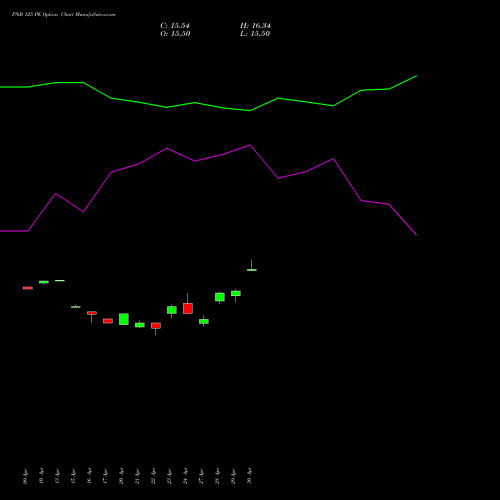The width and height of the screenshot is (500, 500).
Task: Select the green candle for 29 Apr
Action: (x=236, y=293)
